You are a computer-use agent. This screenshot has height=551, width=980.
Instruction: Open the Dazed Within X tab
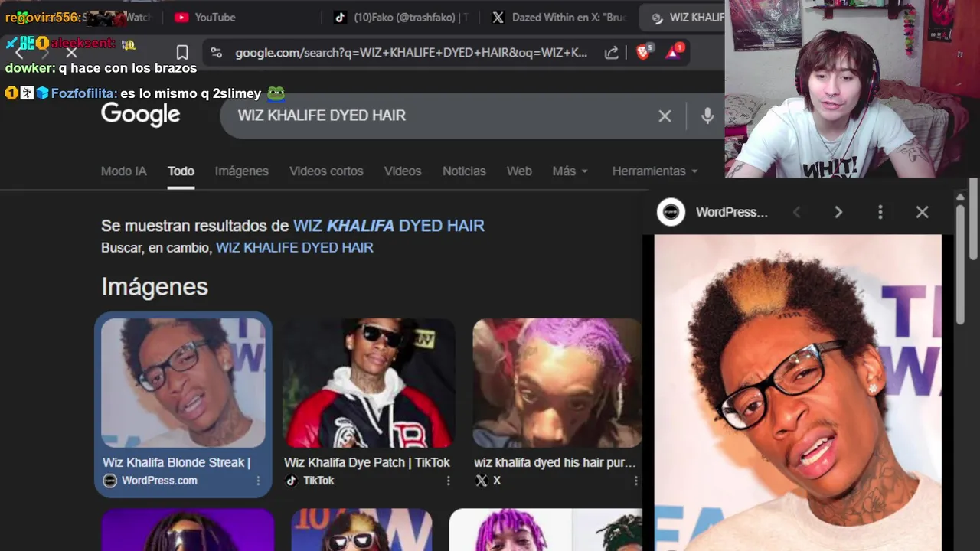click(559, 17)
